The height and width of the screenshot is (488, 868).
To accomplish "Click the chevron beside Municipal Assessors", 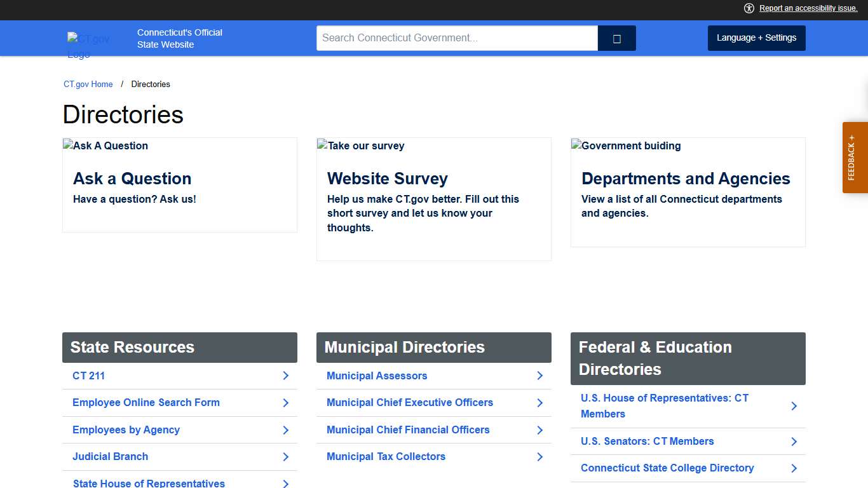I will click(x=539, y=376).
